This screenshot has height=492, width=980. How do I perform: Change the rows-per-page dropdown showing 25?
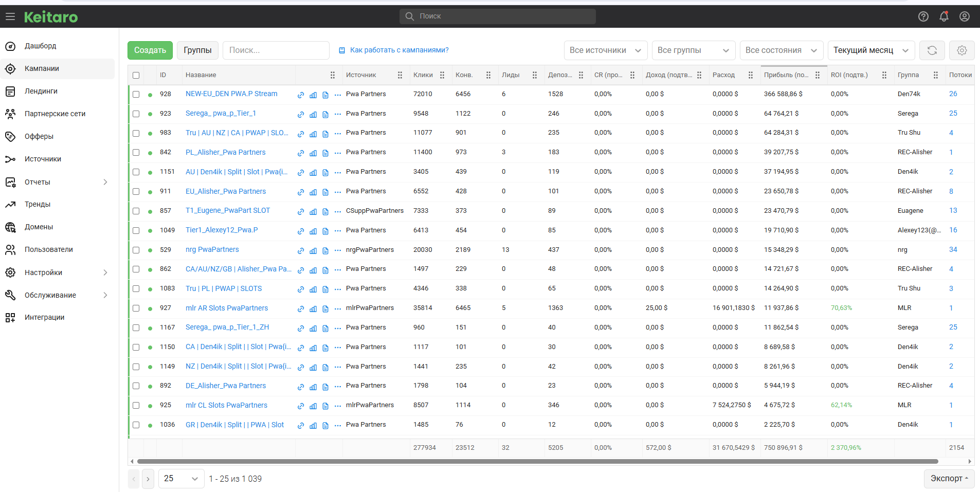(x=181, y=479)
